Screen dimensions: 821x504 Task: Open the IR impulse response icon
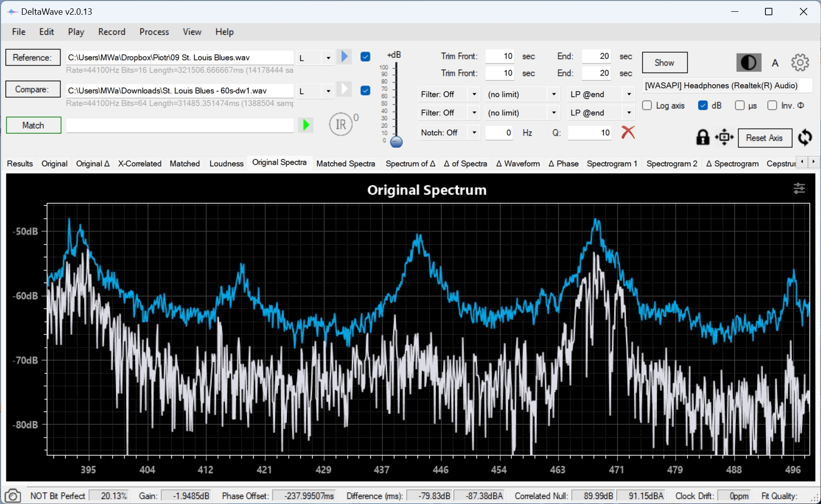(340, 125)
